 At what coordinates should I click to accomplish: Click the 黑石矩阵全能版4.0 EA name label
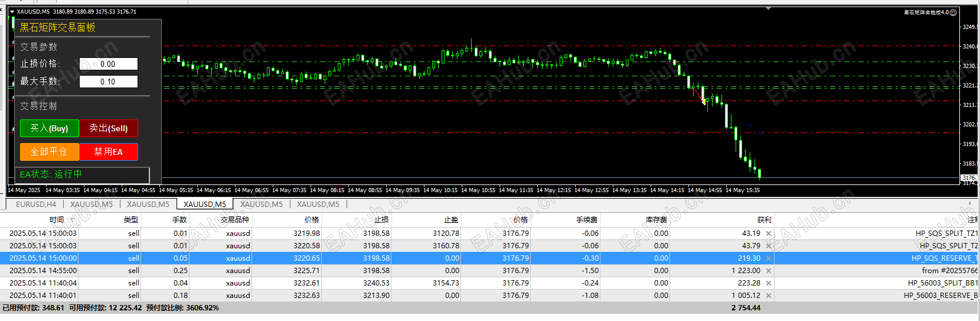[926, 12]
